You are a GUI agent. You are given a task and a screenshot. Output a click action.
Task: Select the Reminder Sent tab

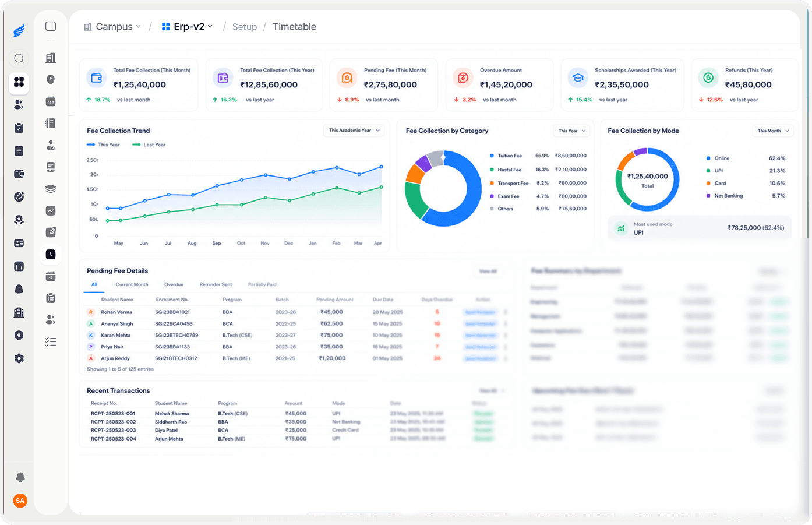216,284
